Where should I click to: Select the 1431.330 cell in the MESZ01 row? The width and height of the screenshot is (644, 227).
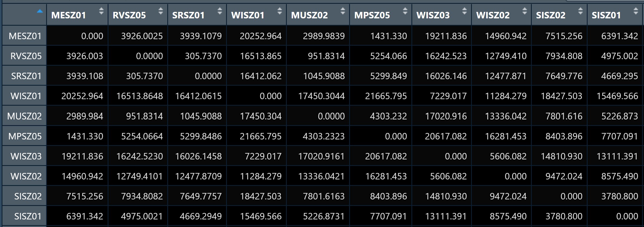point(389,36)
